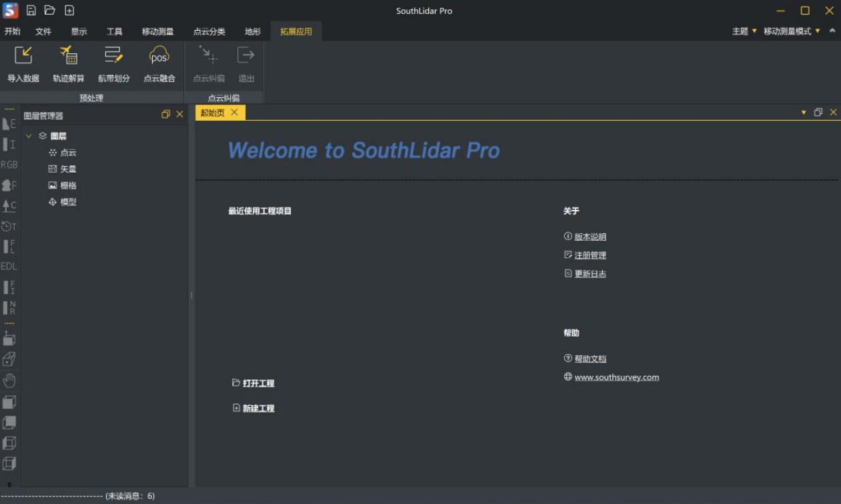Switch point display to RGB mode
The image size is (841, 504).
[x=9, y=165]
